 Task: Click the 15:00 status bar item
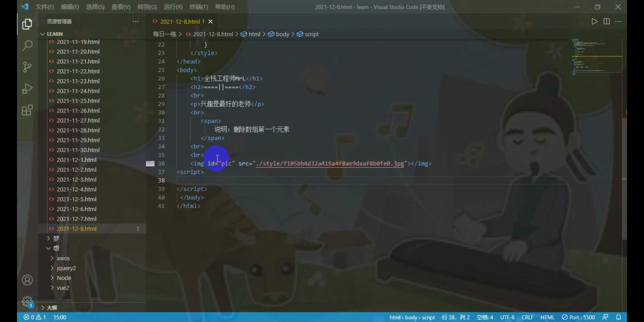60,317
